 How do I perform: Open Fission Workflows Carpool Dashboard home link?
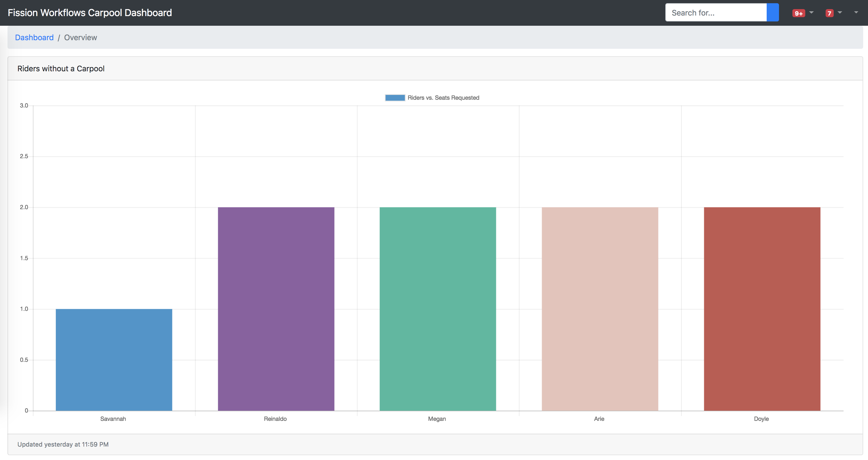pyautogui.click(x=90, y=13)
